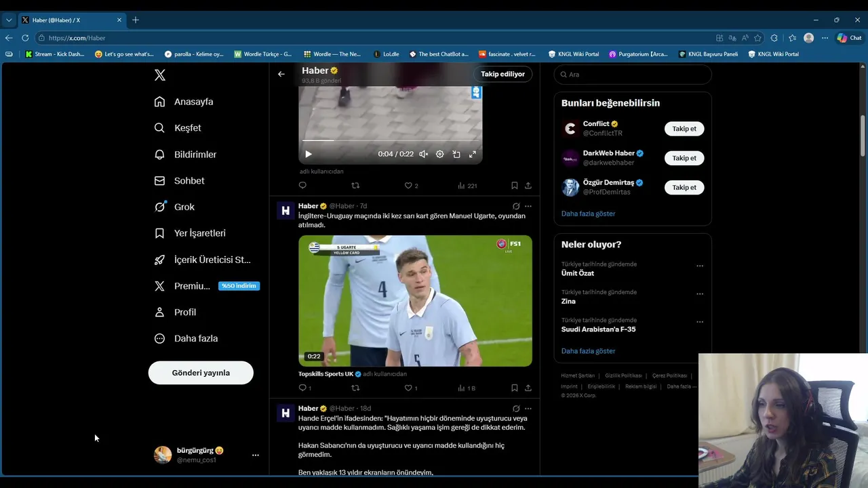Open account menu dots beside bürgürgürg

click(x=256, y=455)
